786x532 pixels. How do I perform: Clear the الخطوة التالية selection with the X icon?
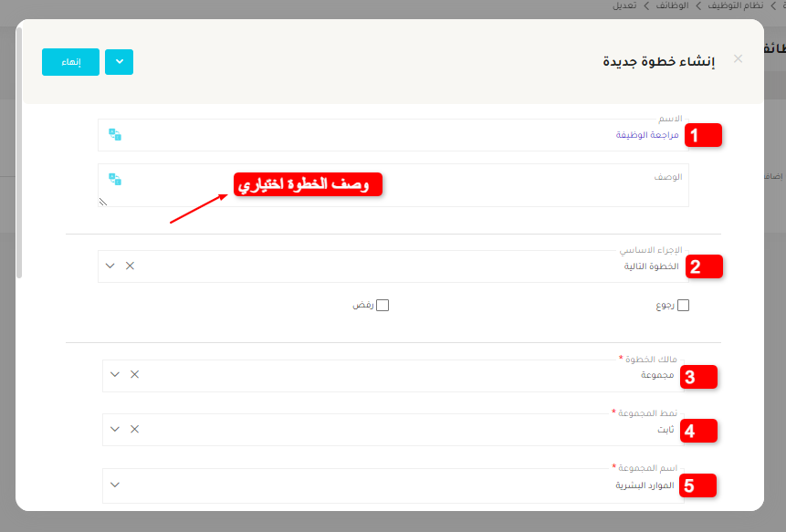(131, 266)
